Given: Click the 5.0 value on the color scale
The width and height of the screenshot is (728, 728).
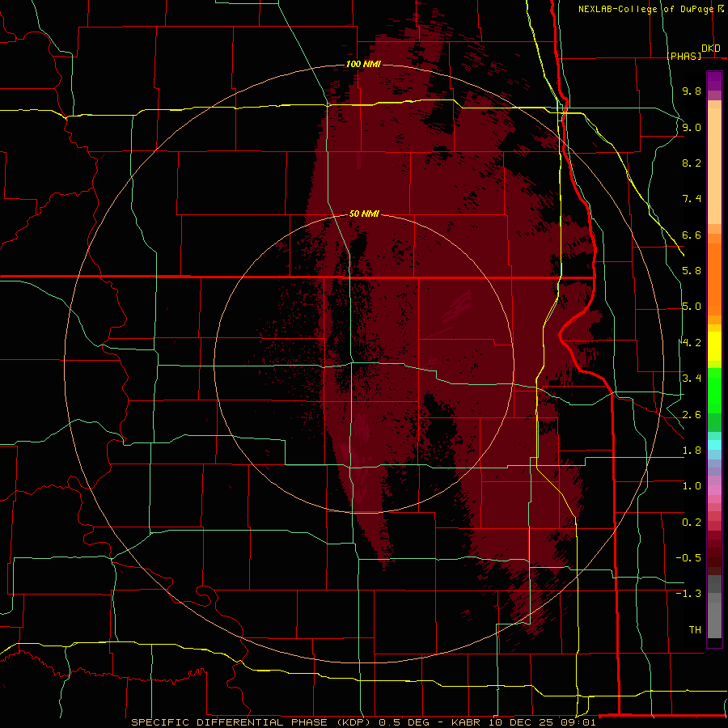Looking at the screenshot, I should coord(692,307).
